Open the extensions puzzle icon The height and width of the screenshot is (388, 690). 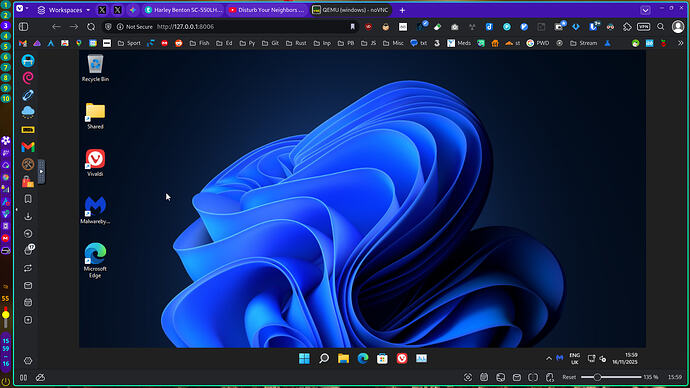pos(627,27)
